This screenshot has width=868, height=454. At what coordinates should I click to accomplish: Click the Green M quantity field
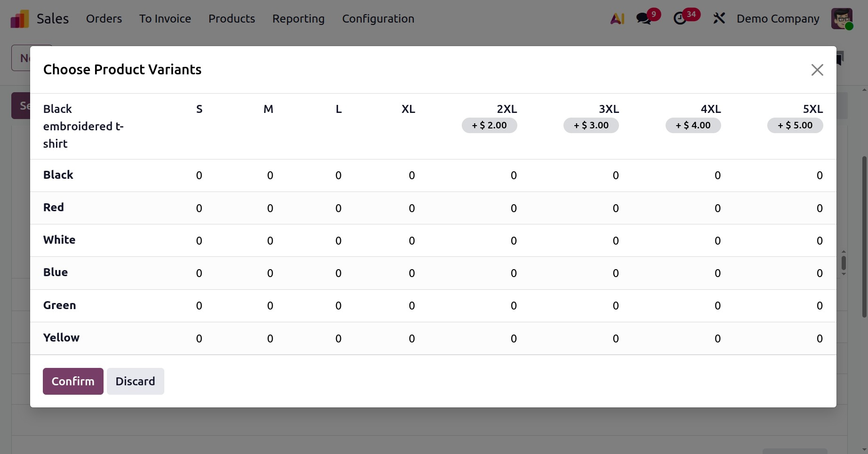click(x=270, y=306)
